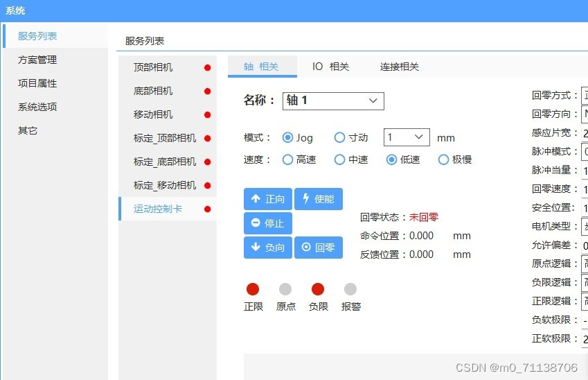This screenshot has height=380, width=588.
Task: Click the 系统 window title
Action: pyautogui.click(x=15, y=10)
